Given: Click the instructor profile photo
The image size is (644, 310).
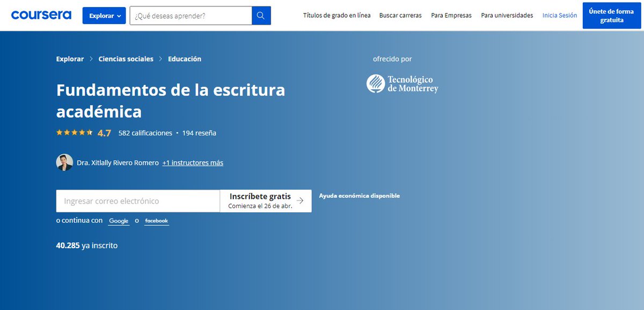Looking at the screenshot, I should [64, 163].
